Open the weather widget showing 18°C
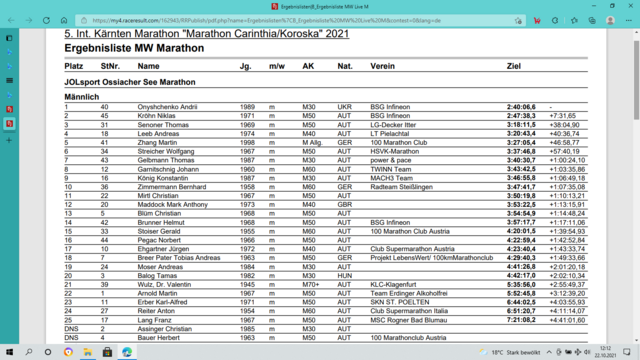The image size is (640, 360). click(x=509, y=352)
